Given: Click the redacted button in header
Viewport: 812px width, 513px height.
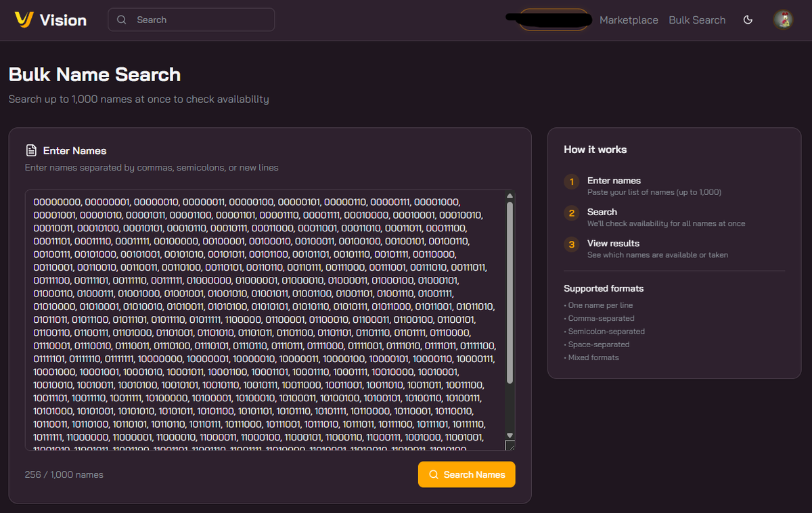Looking at the screenshot, I should 554,20.
